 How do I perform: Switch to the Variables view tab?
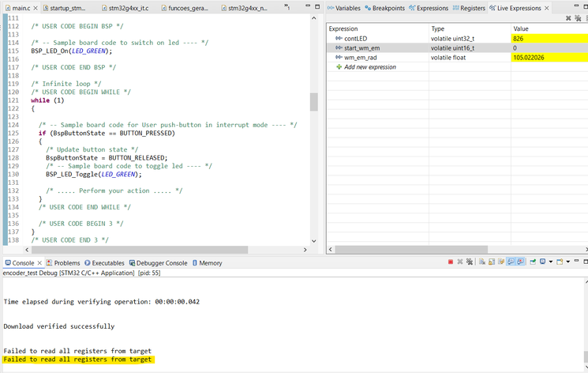pos(344,8)
